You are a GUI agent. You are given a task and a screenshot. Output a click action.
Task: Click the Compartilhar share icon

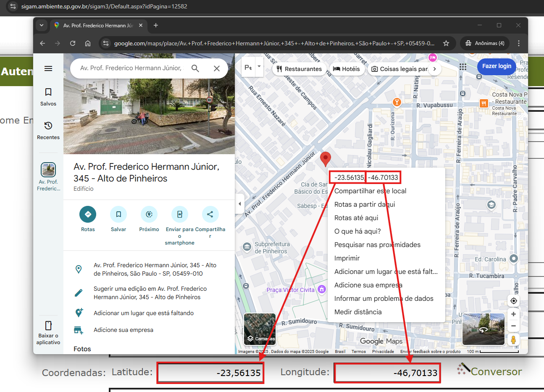210,214
